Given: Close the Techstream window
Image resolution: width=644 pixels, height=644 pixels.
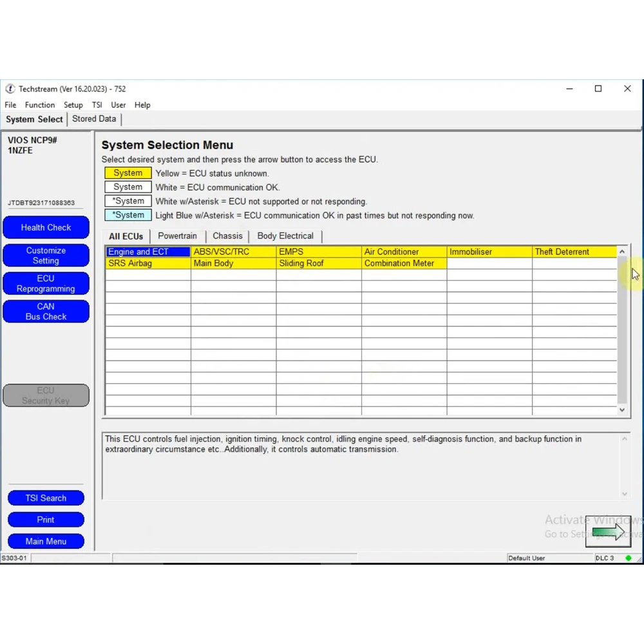Looking at the screenshot, I should pyautogui.click(x=627, y=89).
